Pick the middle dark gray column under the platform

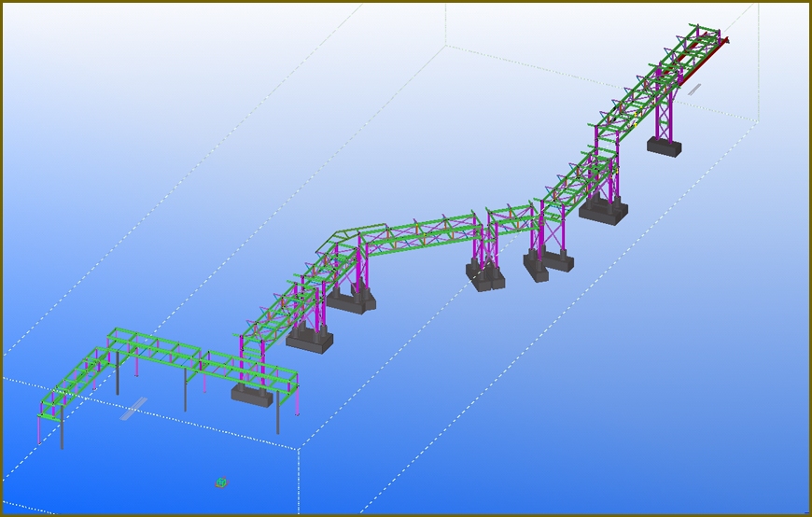[x=185, y=390]
